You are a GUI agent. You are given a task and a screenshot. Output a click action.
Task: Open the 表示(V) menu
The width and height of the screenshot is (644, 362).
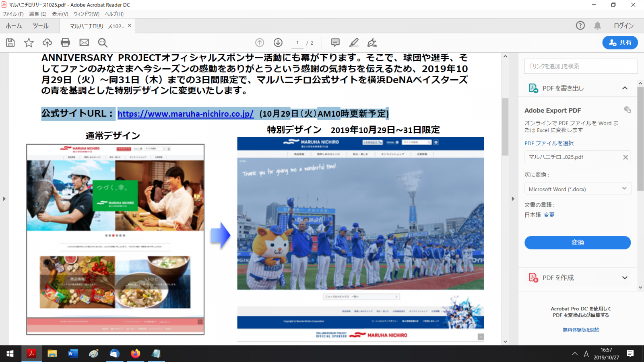pyautogui.click(x=60, y=14)
